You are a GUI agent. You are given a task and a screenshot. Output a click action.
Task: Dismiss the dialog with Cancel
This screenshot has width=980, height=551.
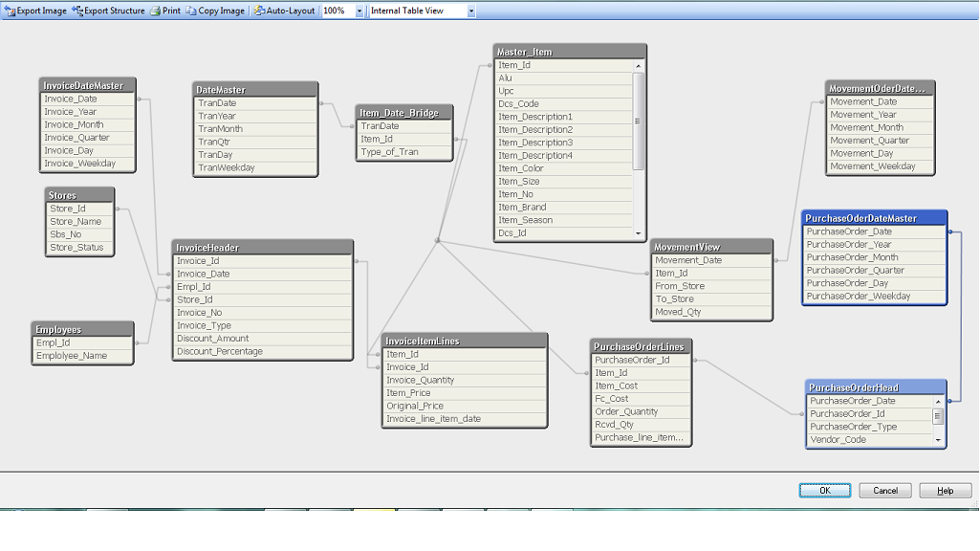[x=884, y=490]
